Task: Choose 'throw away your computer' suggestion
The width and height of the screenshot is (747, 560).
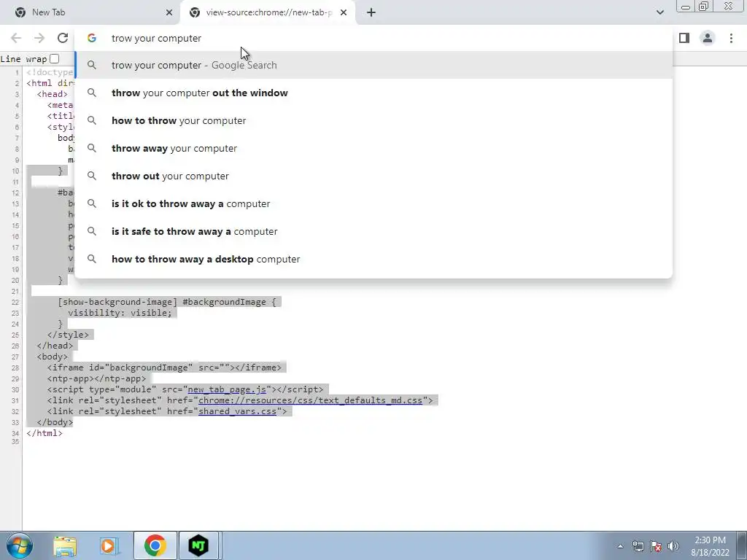Action: (x=374, y=148)
